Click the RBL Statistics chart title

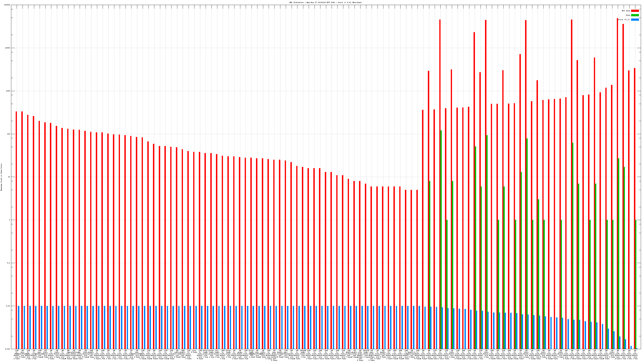pyautogui.click(x=325, y=2)
